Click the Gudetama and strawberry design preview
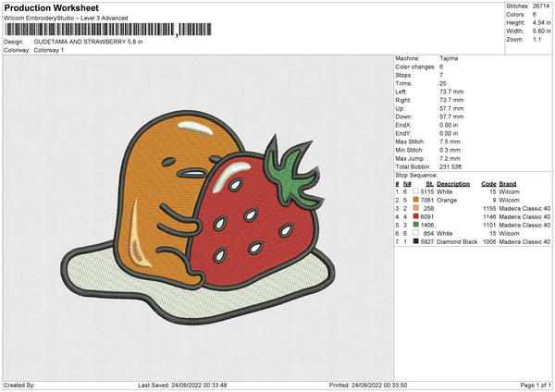The image size is (555, 392). point(198,216)
